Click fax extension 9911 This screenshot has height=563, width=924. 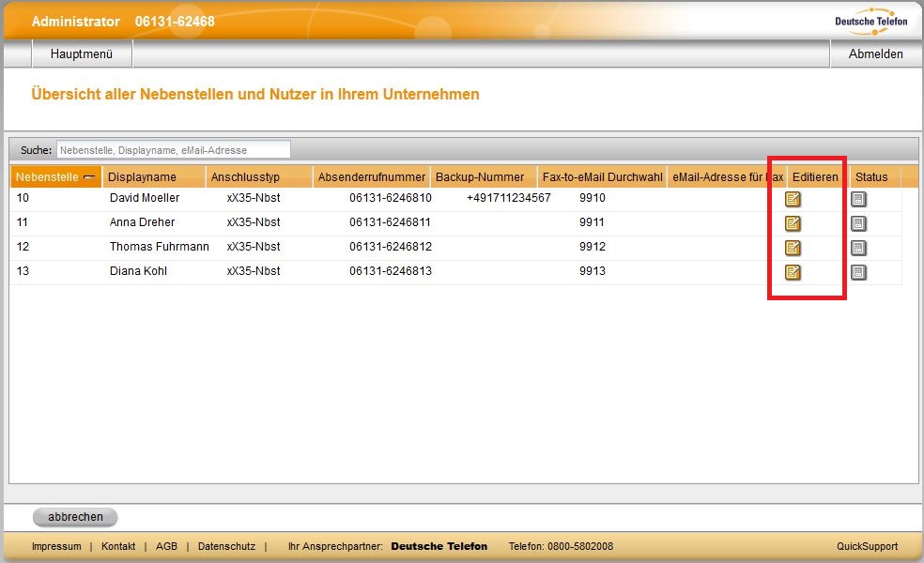(593, 222)
